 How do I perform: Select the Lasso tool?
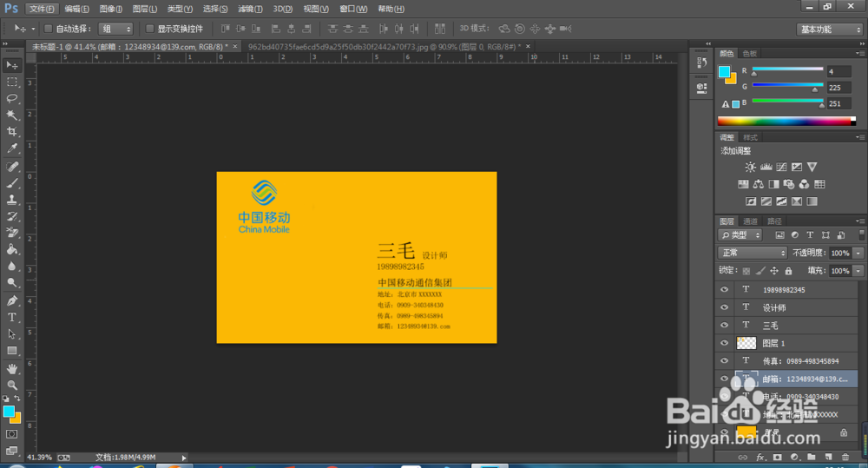(11, 99)
